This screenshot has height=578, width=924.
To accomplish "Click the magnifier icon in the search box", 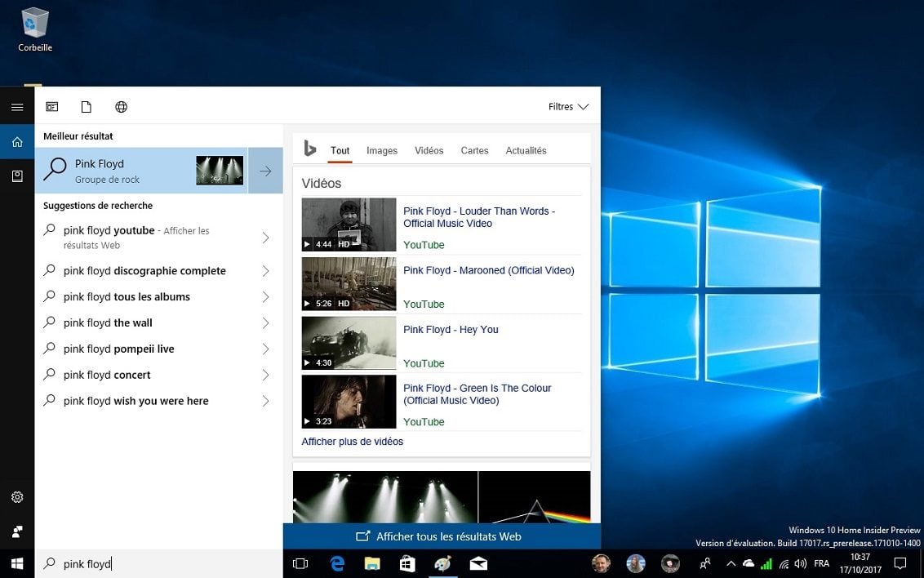I will point(50,563).
